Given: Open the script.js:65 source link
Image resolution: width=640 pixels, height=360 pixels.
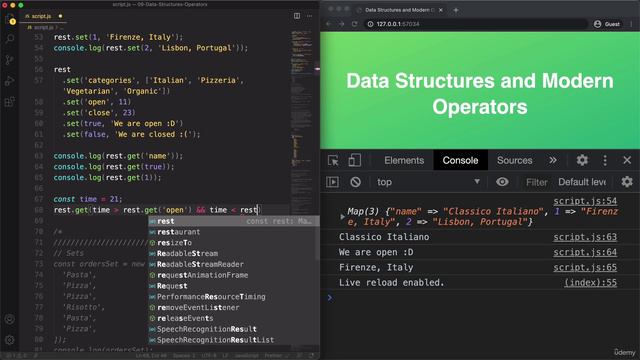Looking at the screenshot, I should [585, 267].
